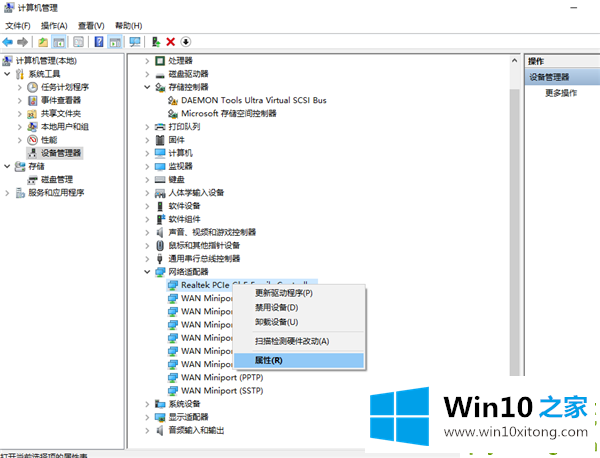Viewport: 600px width, 458px height.
Task: Click the blue help question mark icon
Action: 99,41
